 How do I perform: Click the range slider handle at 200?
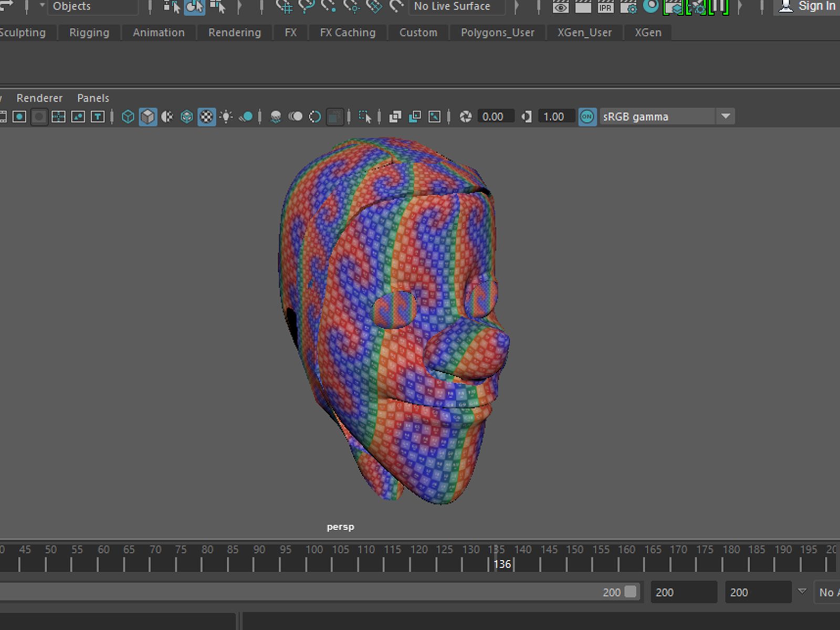point(631,592)
